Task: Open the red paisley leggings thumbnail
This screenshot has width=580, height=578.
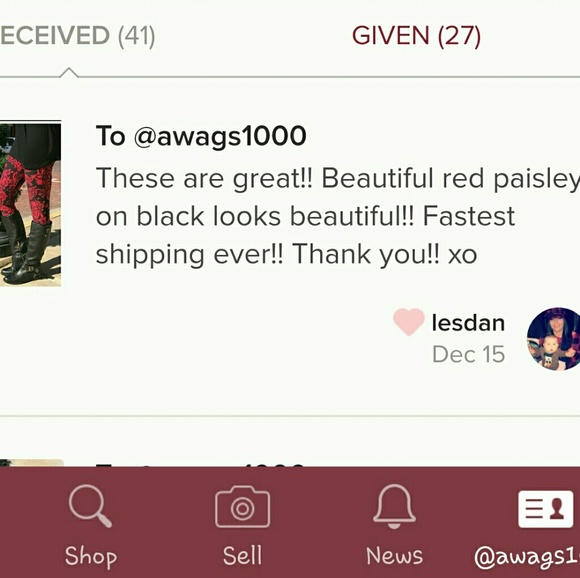Action: pyautogui.click(x=30, y=203)
